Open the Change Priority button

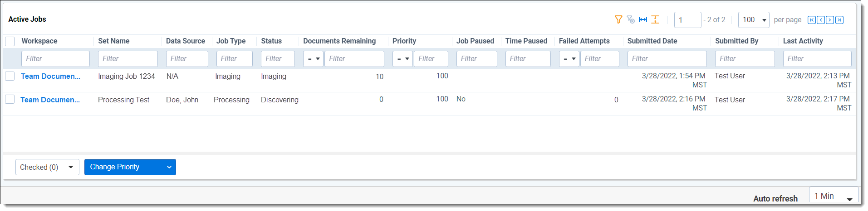coord(130,167)
